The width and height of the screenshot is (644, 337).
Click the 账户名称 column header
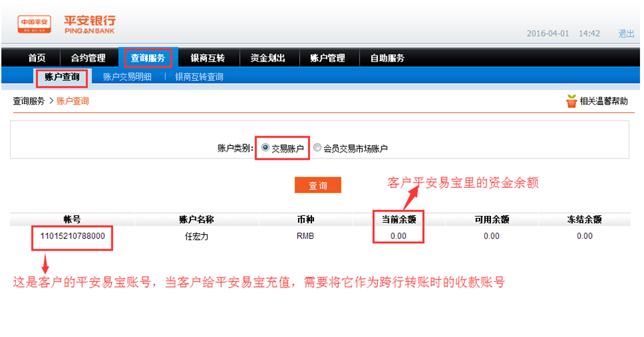pos(196,219)
